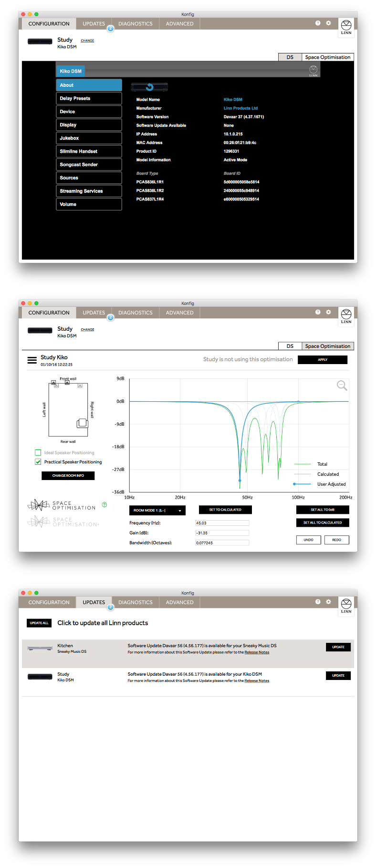Click REDO button
376x868 pixels.
337,540
